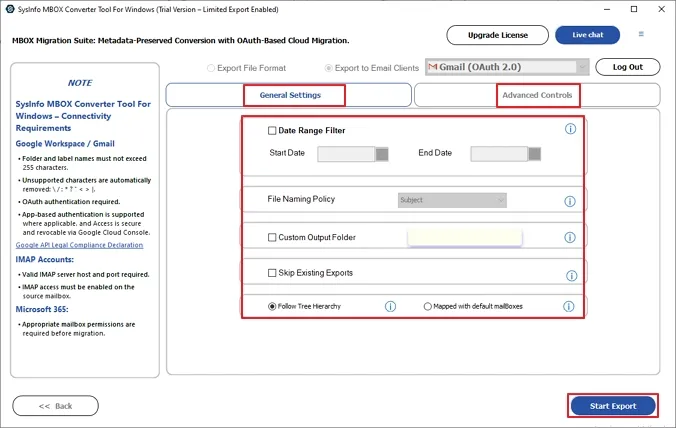
Task: Switch to the General Settings tab
Action: (290, 95)
